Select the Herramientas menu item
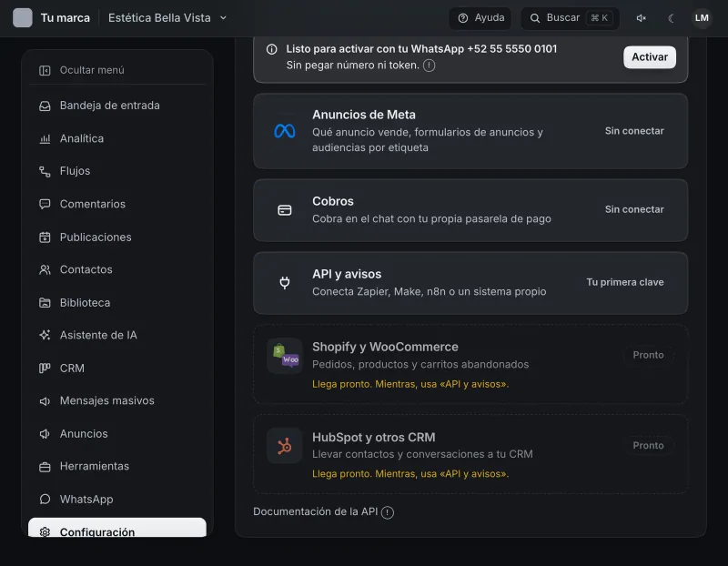The height and width of the screenshot is (566, 728). point(117,467)
